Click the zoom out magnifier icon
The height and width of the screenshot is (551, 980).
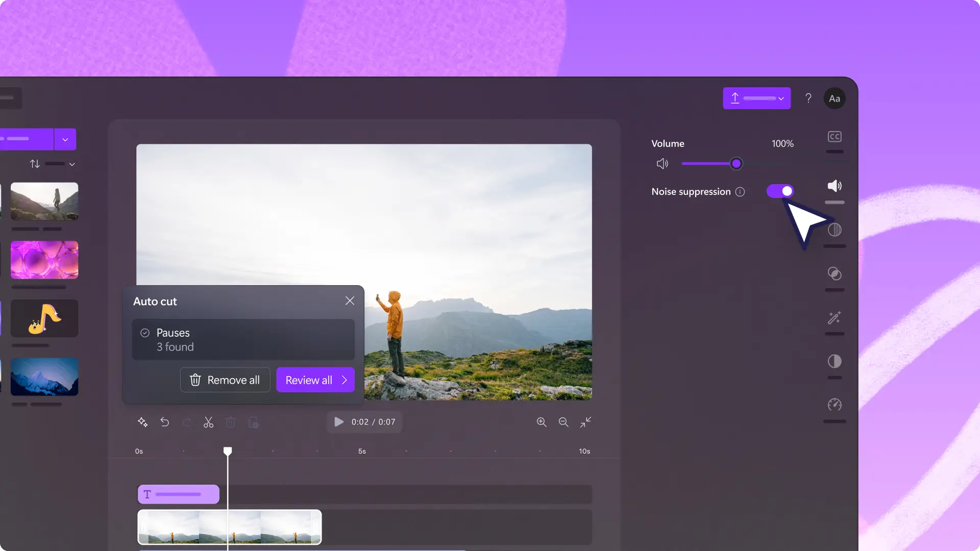[563, 422]
